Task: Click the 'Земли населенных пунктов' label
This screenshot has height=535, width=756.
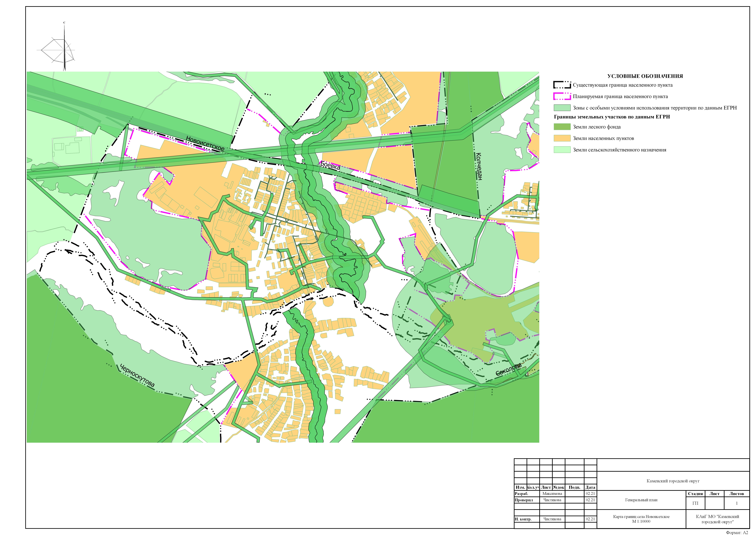Action: 603,138
